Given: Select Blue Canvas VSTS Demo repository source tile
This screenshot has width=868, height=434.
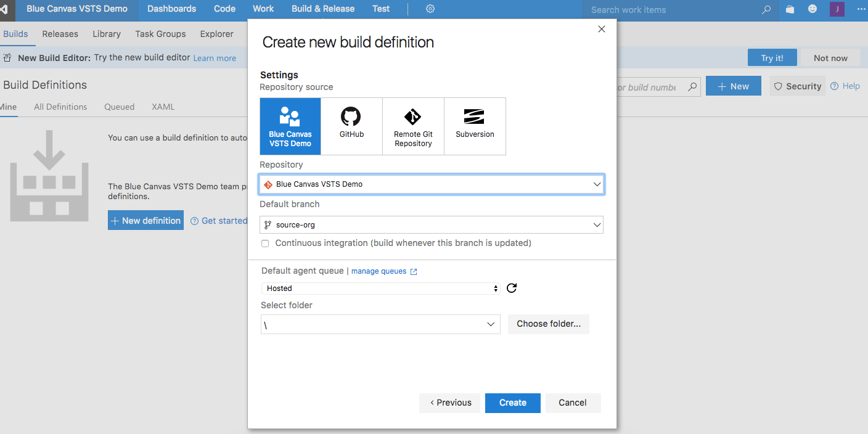Looking at the screenshot, I should (x=290, y=126).
